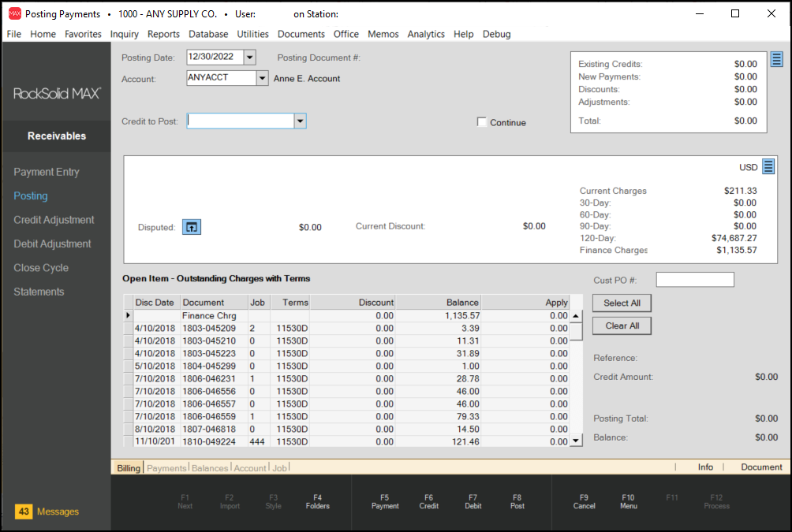Image resolution: width=792 pixels, height=532 pixels.
Task: Click the open items scroll down arrow
Action: 575,441
